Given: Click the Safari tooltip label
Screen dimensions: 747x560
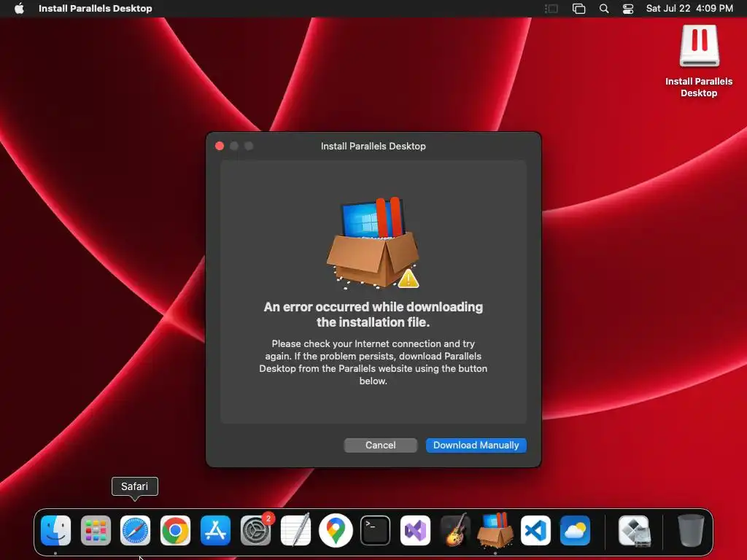Looking at the screenshot, I should coord(135,486).
